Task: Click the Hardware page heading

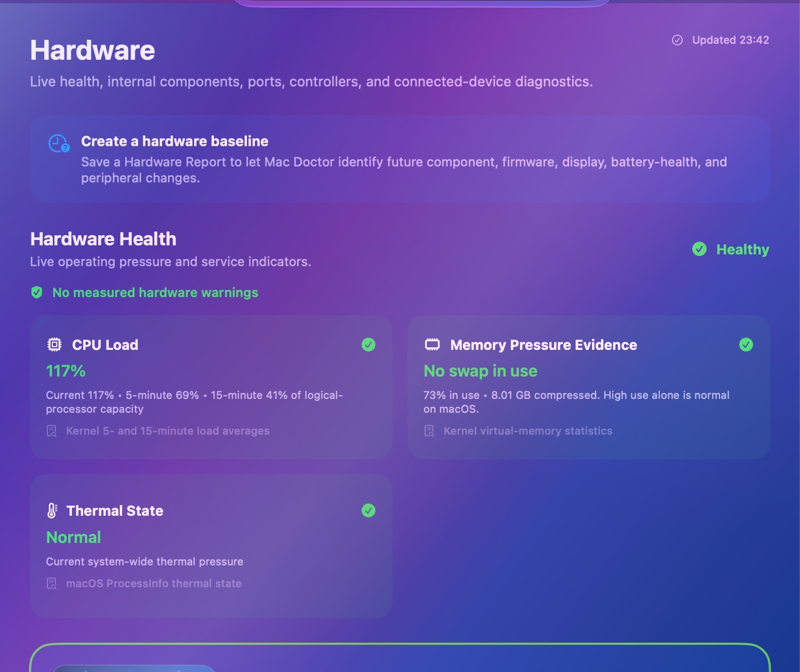Action: 93,50
